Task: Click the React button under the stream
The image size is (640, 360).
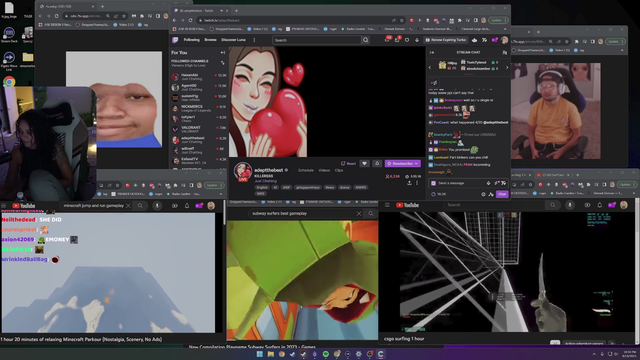Action: (x=348, y=164)
